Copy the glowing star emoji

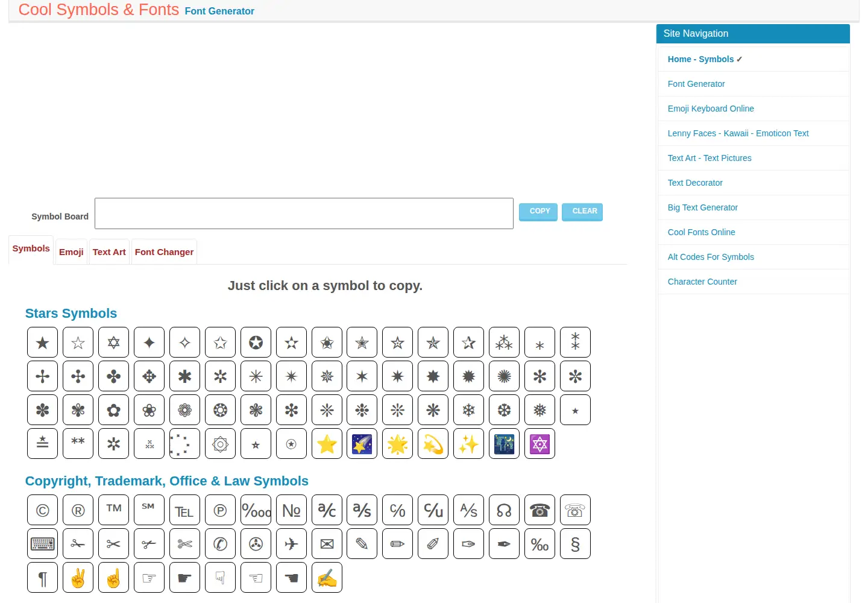398,444
